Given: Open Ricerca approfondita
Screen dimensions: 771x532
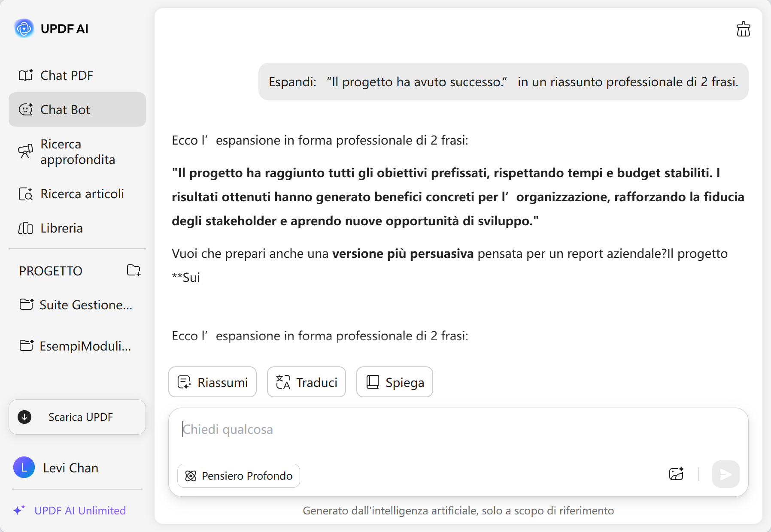Looking at the screenshot, I should click(x=77, y=152).
